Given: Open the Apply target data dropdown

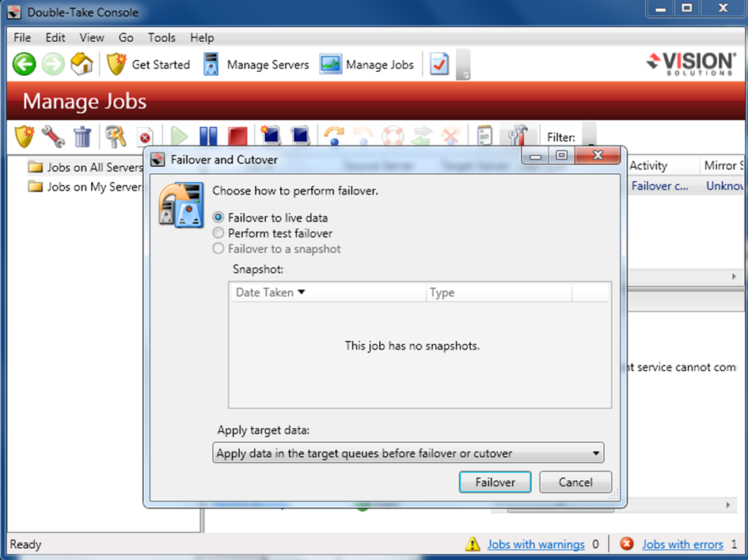Looking at the screenshot, I should point(408,452).
